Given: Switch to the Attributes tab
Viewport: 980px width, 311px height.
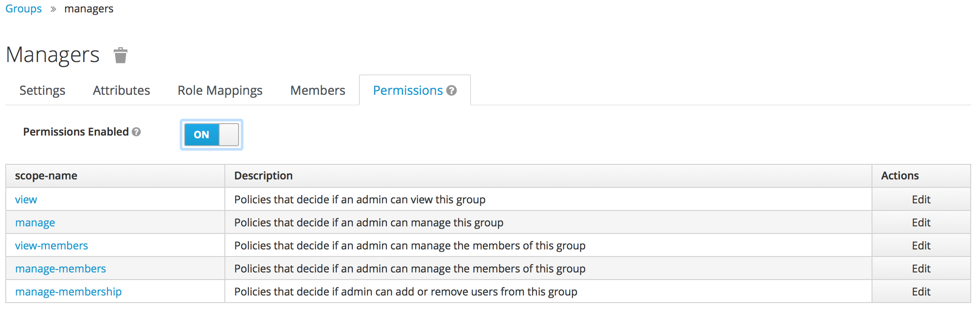Looking at the screenshot, I should (x=121, y=90).
